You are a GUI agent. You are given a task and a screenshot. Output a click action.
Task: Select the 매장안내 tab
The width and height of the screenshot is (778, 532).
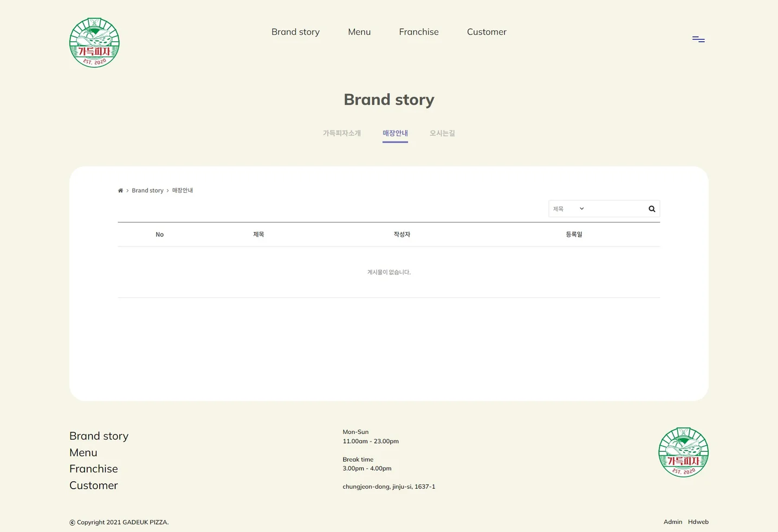point(395,133)
